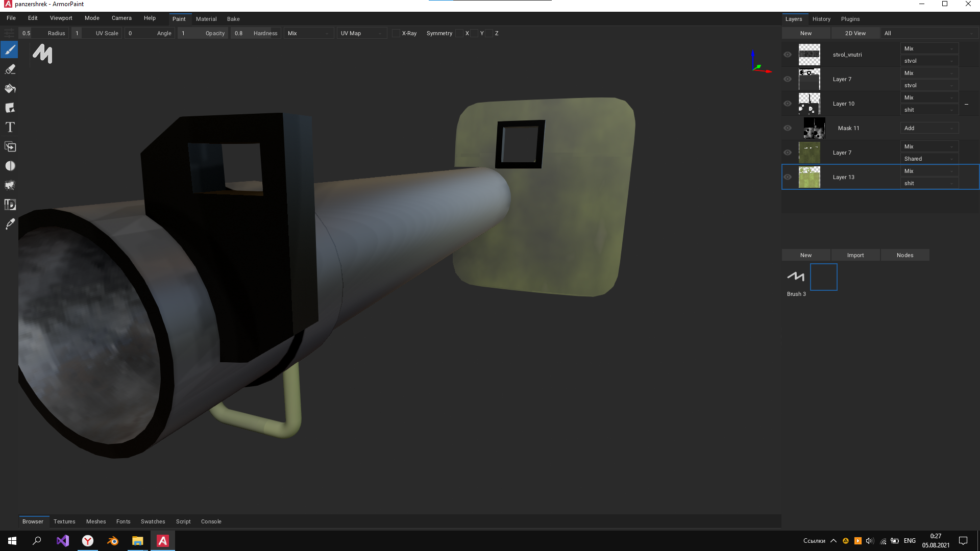This screenshot has height=551, width=980.
Task: Select the Fill bucket tool
Action: (10, 89)
